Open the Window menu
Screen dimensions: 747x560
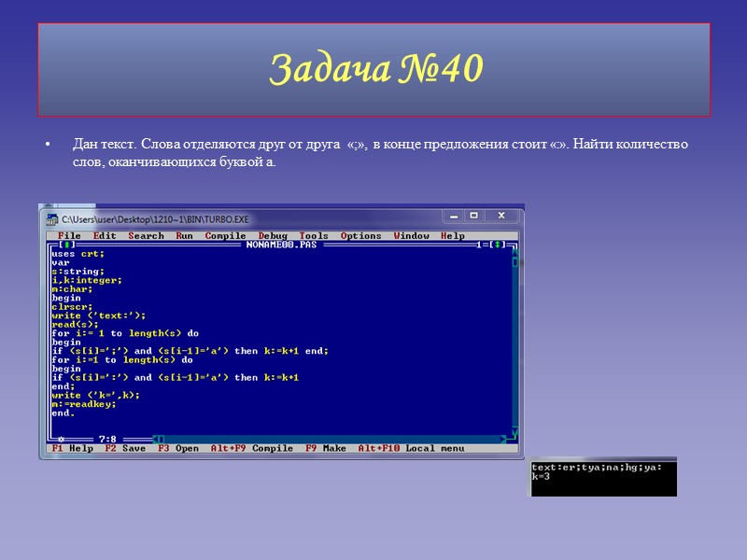tap(411, 236)
